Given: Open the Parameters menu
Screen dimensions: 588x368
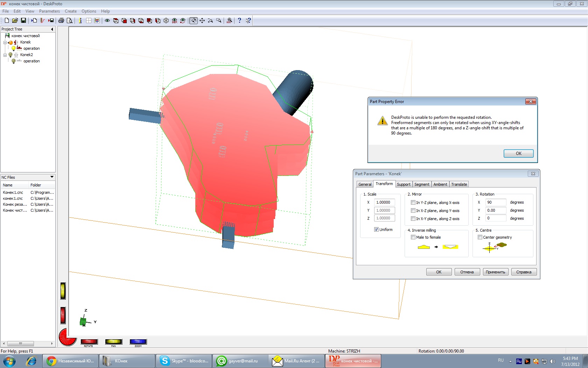Looking at the screenshot, I should click(49, 11).
